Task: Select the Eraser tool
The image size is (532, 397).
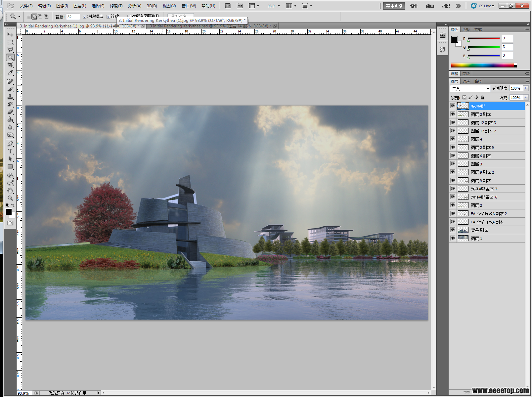Action: tap(10, 112)
